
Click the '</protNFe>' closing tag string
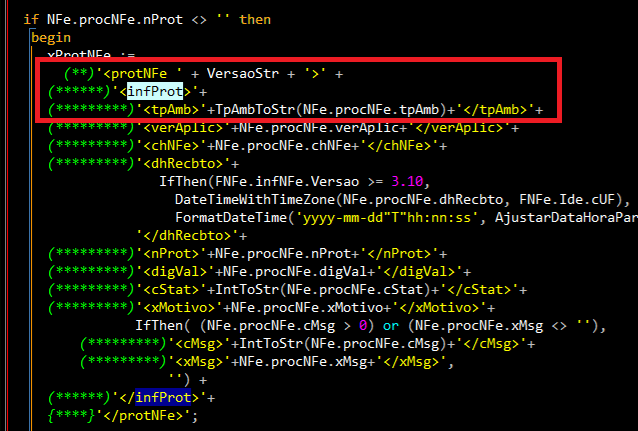point(143,414)
